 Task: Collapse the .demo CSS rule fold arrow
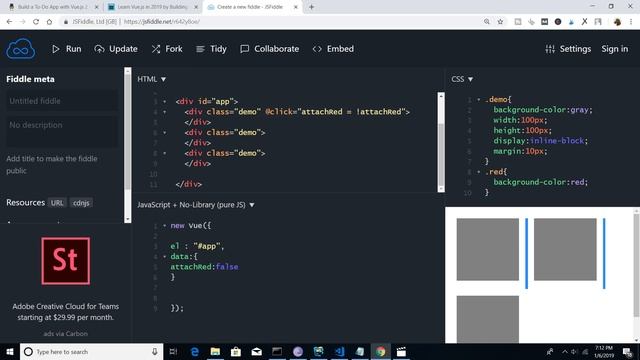coord(479,100)
